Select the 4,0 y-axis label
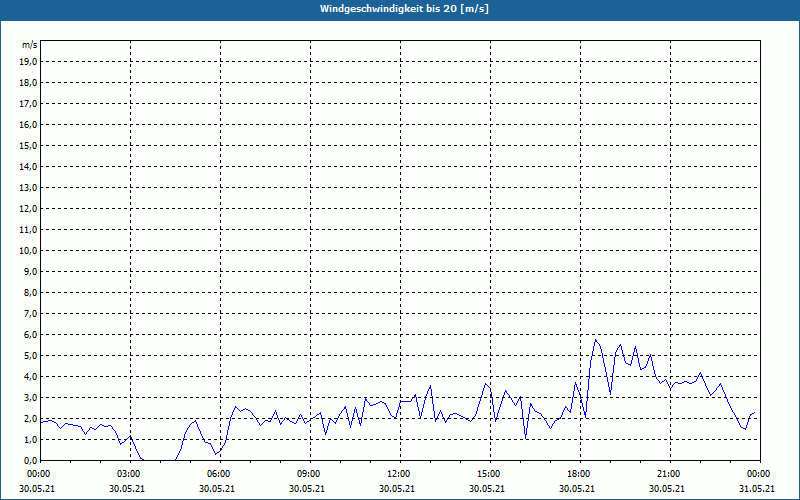The height and width of the screenshot is (500, 800). pyautogui.click(x=30, y=377)
